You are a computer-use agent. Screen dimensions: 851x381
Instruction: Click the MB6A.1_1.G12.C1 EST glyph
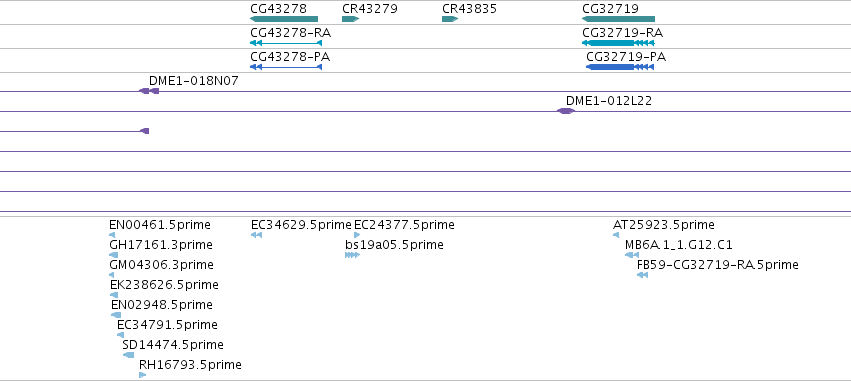click(632, 255)
